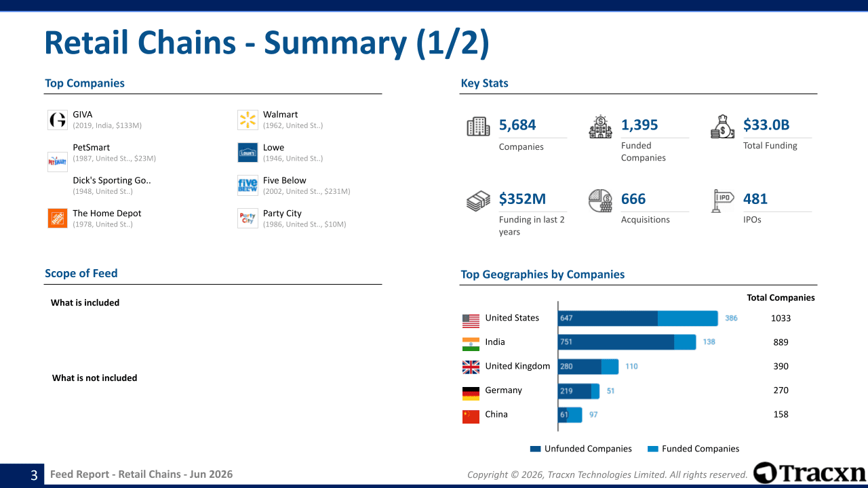
Task: Click the IPO signpost icon
Action: pyautogui.click(x=722, y=201)
